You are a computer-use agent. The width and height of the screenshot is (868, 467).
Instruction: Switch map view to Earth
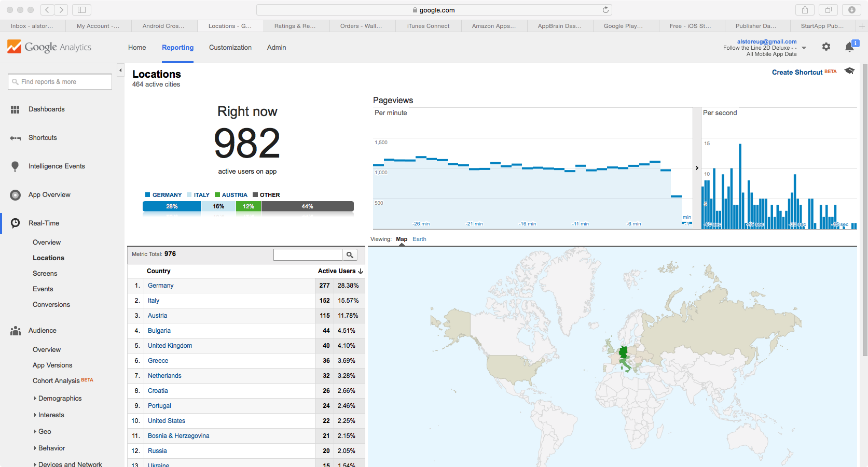click(419, 239)
